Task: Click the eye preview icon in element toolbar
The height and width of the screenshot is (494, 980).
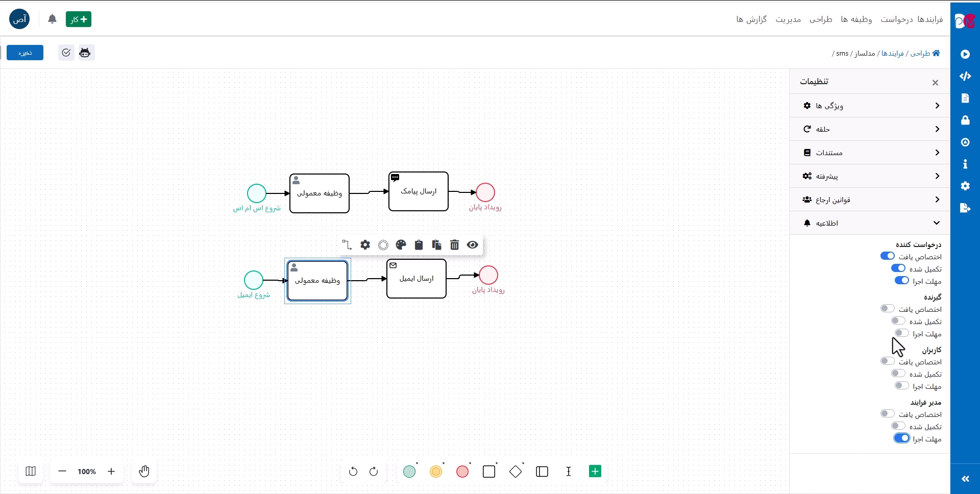Action: pos(473,245)
